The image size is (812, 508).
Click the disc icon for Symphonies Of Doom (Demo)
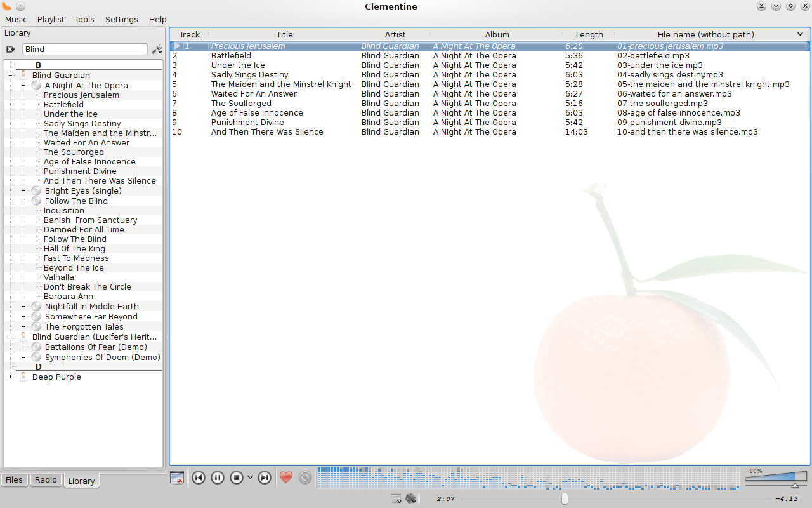(36, 357)
